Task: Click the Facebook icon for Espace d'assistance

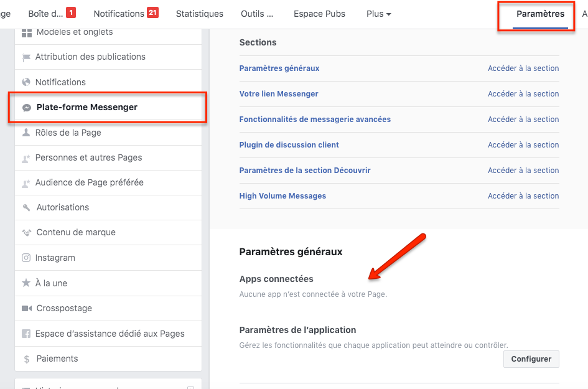Action: [x=26, y=334]
